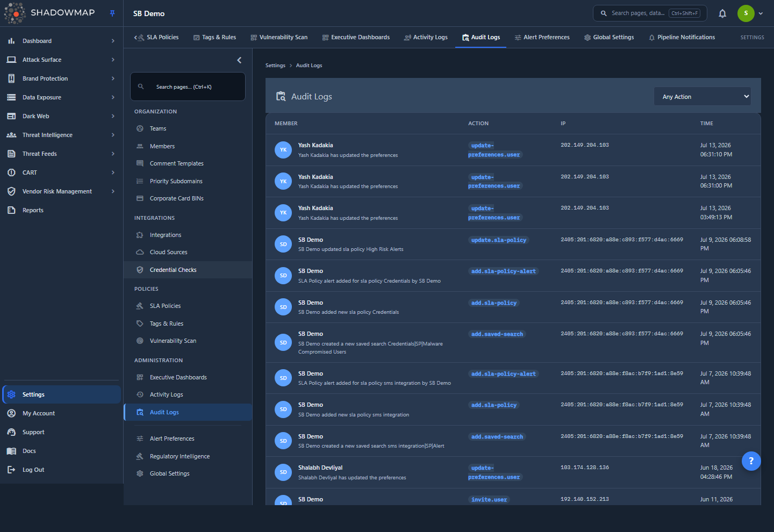The width and height of the screenshot is (774, 532).
Task: Switch to the Pipeline Notifications tab
Action: click(682, 37)
